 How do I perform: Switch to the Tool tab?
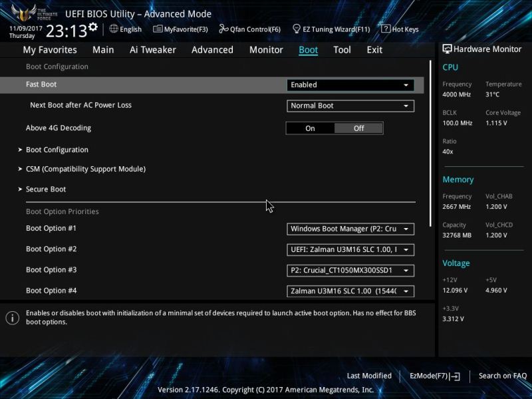[342, 50]
